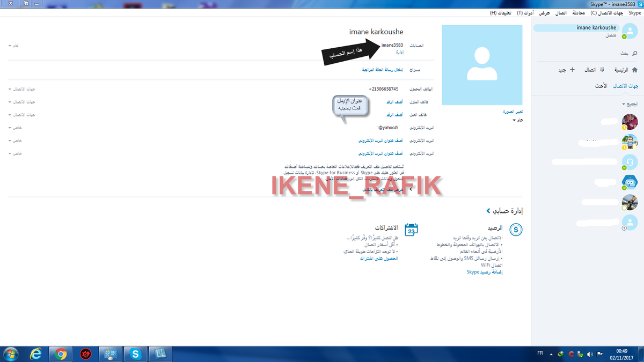Open the جهات الاتصال (C) menu
644x362 pixels.
[608, 12]
